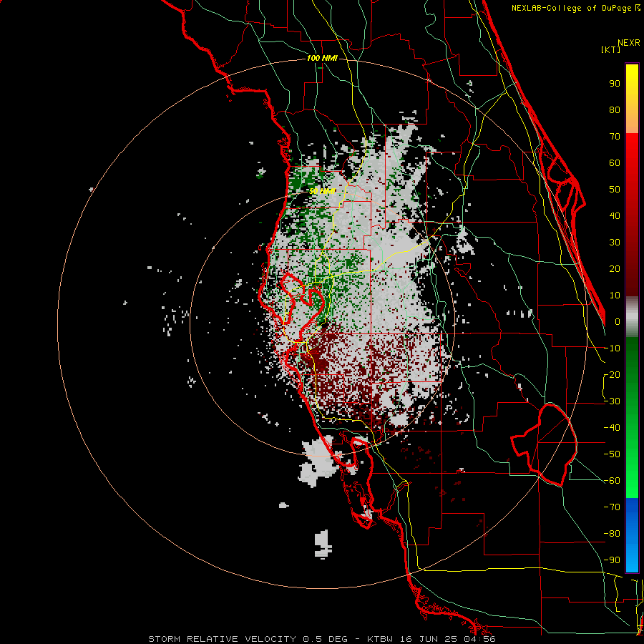This screenshot has height=644, width=644.
Task: Click the 0.5 DEG elevation text in the caption
Action: coord(325,639)
